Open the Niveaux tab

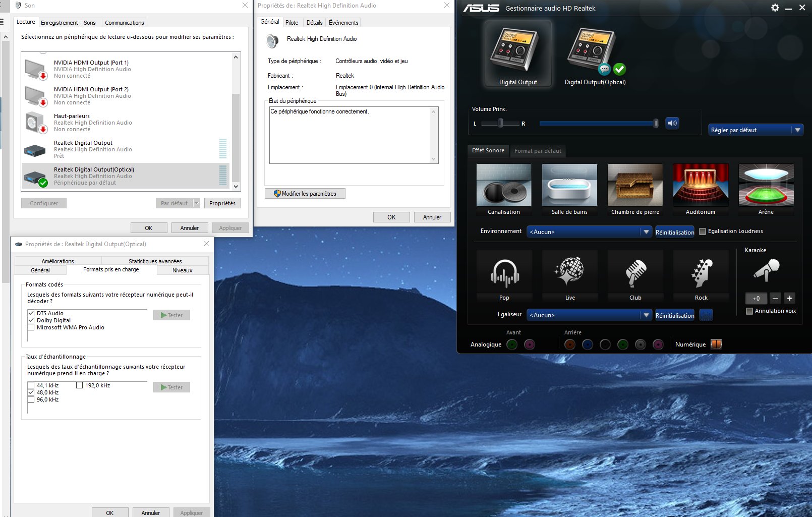click(x=183, y=270)
